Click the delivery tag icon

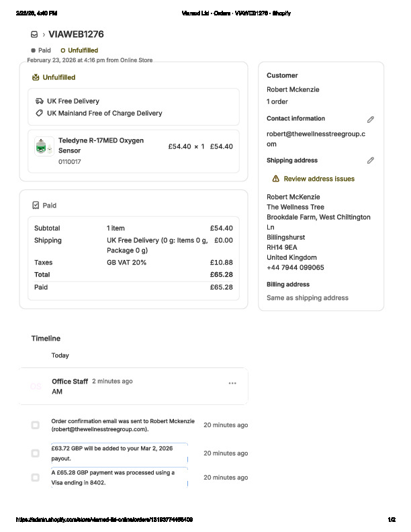coord(40,114)
